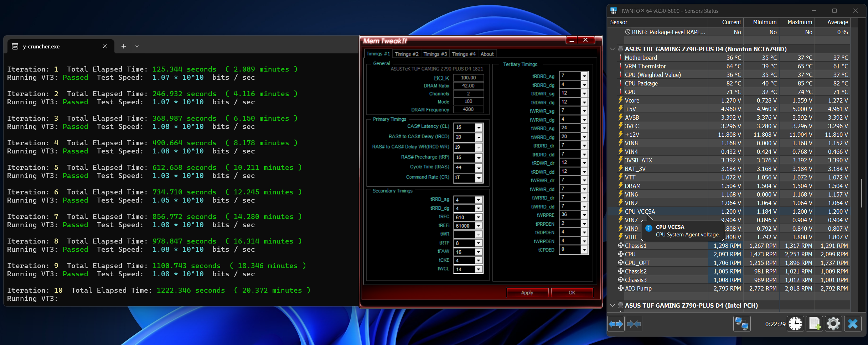Click the collapse columns arrows icon
Viewport: 868px width, 345px height.
pos(634,324)
